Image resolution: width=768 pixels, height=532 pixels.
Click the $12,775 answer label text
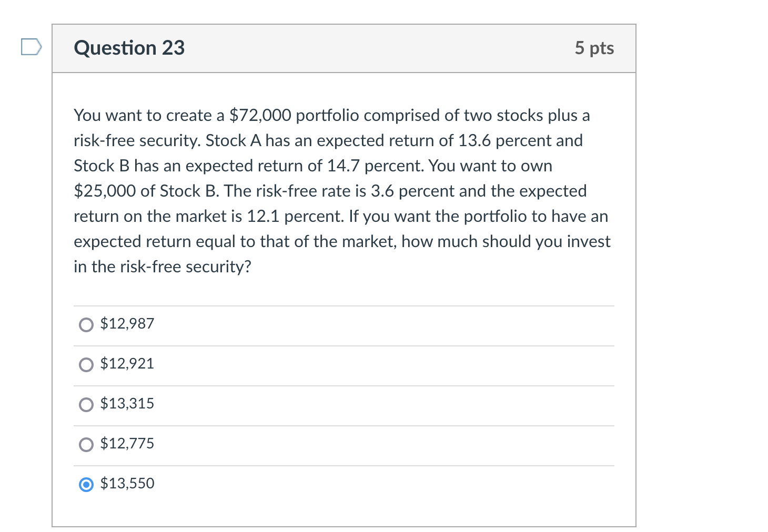127,443
